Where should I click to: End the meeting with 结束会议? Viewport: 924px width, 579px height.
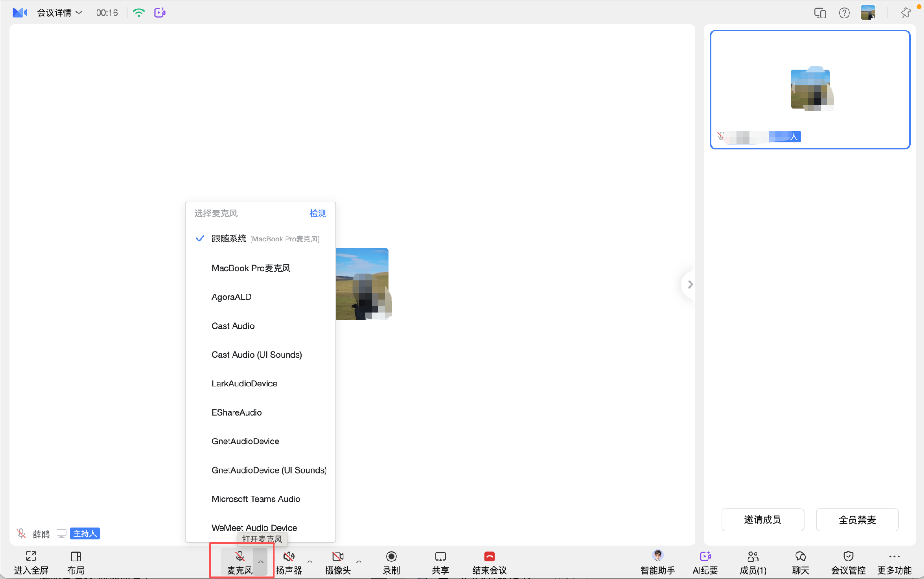click(489, 561)
